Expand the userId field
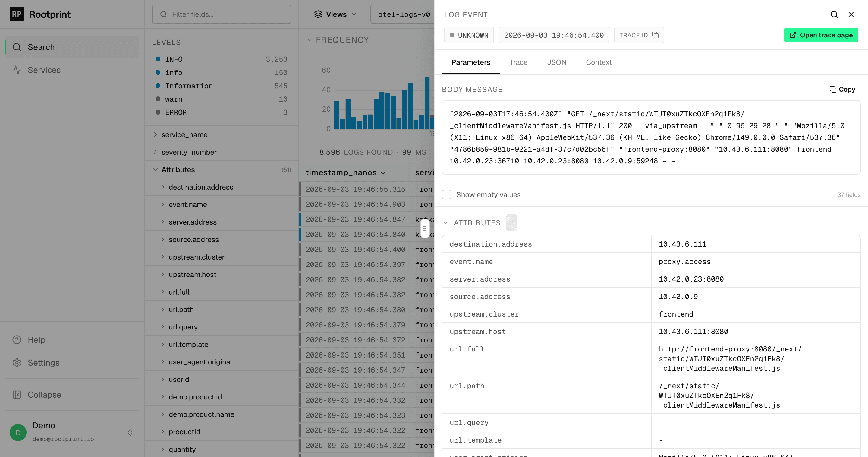 [222, 380]
